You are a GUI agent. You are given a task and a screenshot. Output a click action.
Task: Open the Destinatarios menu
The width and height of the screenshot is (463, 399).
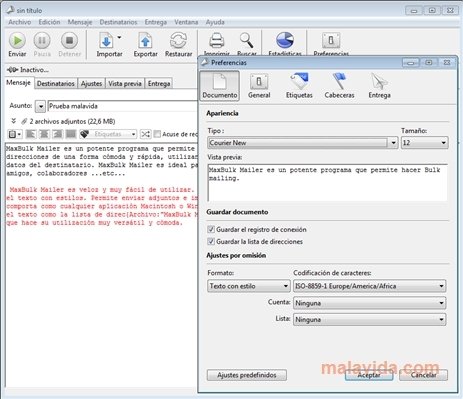coord(118,22)
